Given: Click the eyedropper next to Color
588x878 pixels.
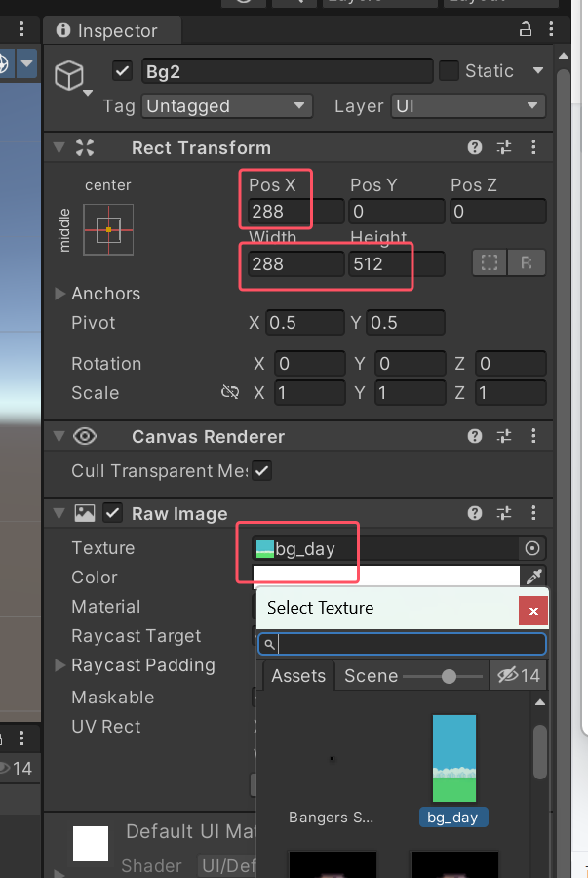Looking at the screenshot, I should click(x=533, y=577).
